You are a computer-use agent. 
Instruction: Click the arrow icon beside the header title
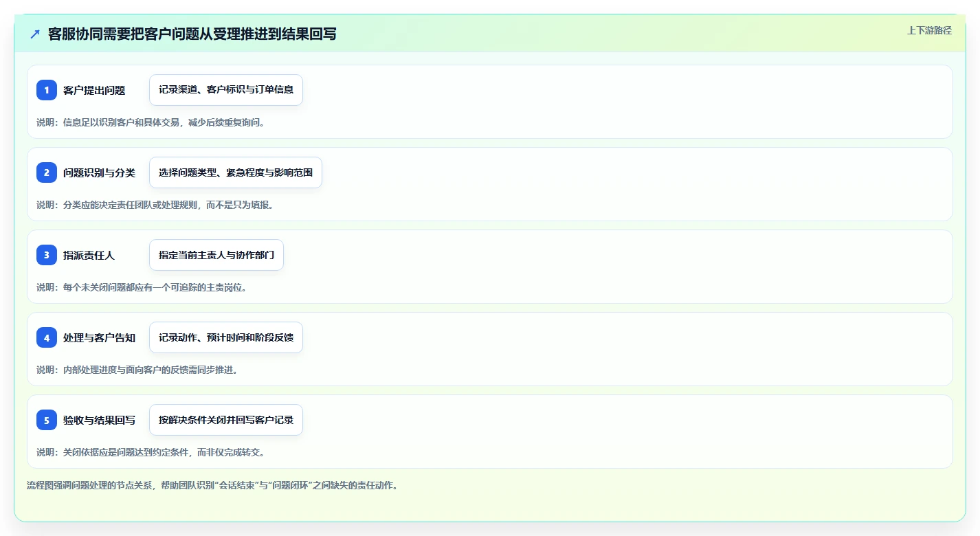coord(35,34)
